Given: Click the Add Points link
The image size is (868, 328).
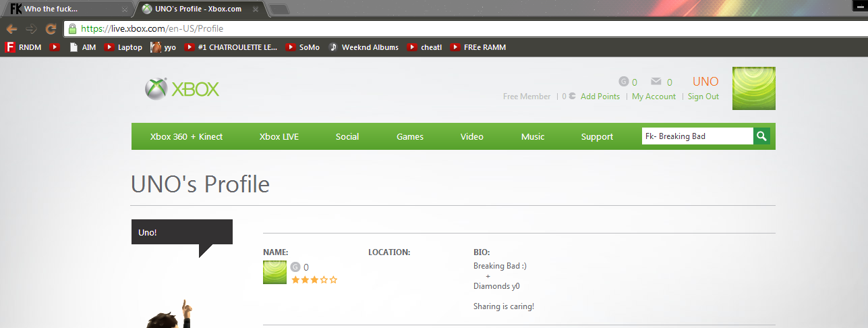Looking at the screenshot, I should (x=600, y=97).
